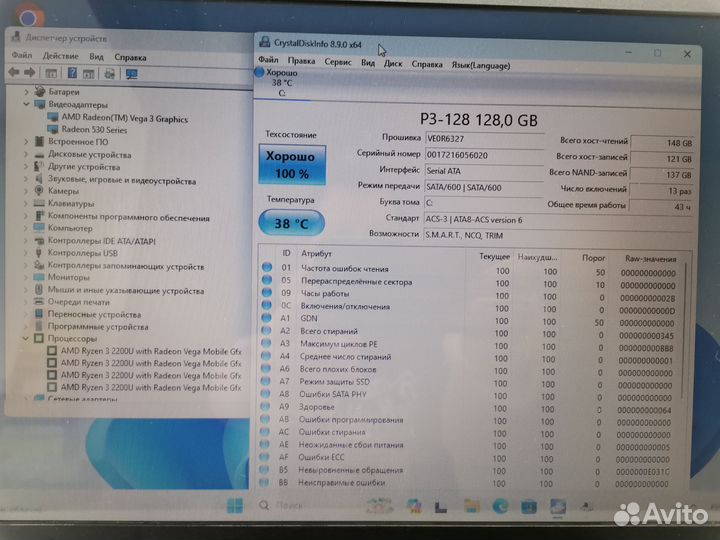Expand the Встроенное ПО node
The image size is (720, 540).
click(x=26, y=141)
